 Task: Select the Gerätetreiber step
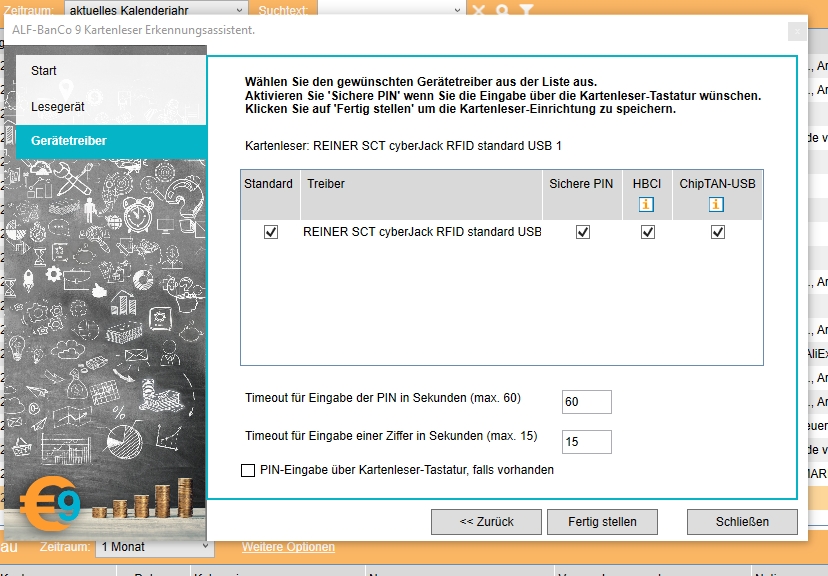point(111,141)
